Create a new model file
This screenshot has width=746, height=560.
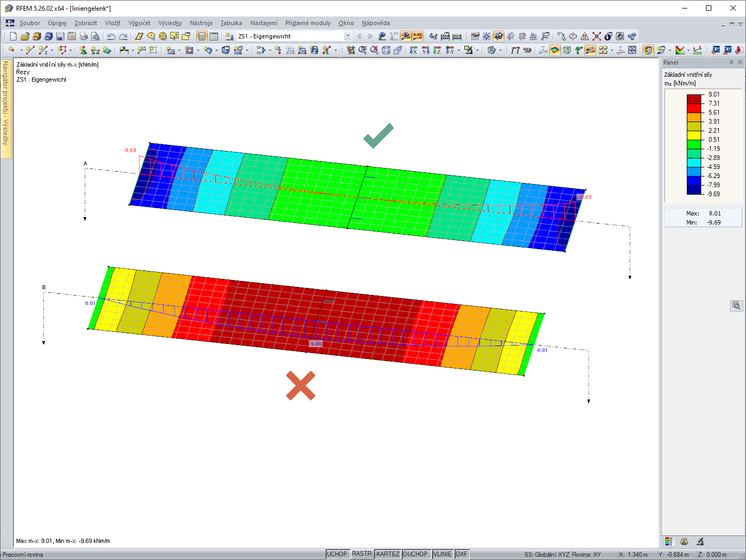pyautogui.click(x=13, y=36)
